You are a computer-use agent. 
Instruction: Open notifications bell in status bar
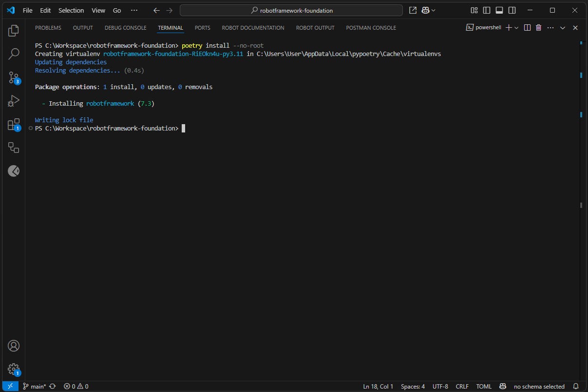pyautogui.click(x=576, y=386)
